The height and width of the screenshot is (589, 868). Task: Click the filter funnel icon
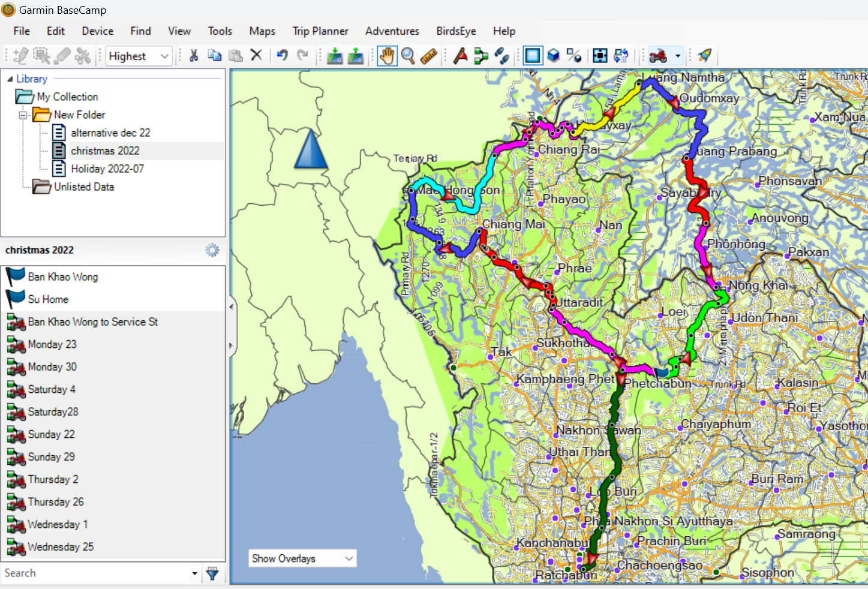coord(212,573)
